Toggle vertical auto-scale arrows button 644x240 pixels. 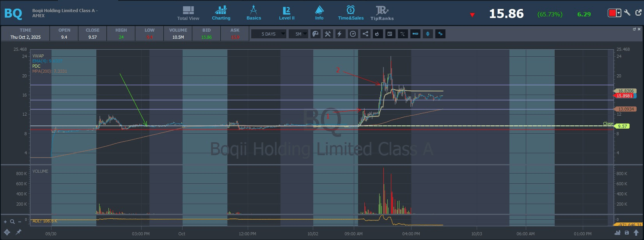pos(428,34)
